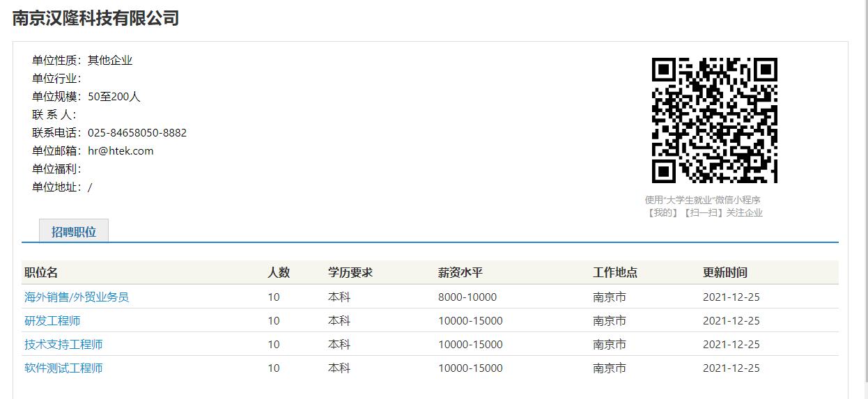Click the phone number 025-84658050-8882

coord(137,133)
